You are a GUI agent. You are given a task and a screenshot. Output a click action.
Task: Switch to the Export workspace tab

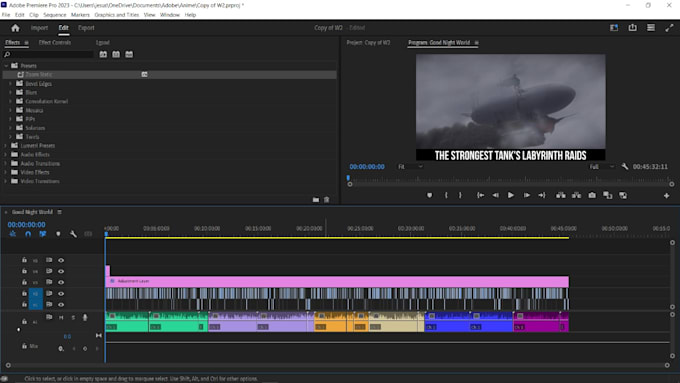(x=86, y=28)
